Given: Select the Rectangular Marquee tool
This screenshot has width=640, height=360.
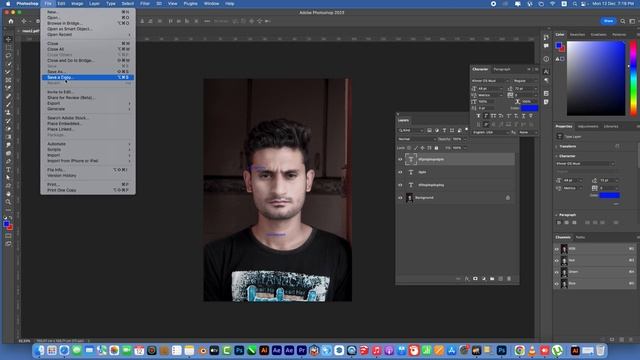Looking at the screenshot, I should (8, 47).
